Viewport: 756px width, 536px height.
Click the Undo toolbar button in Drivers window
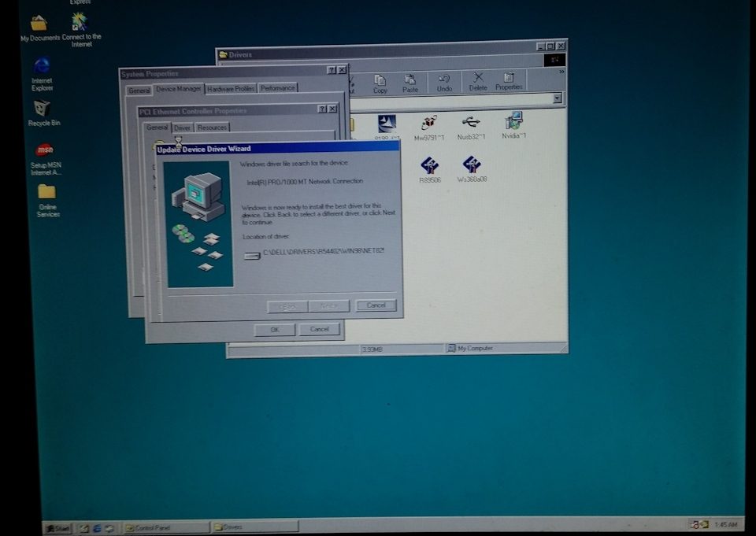click(444, 83)
